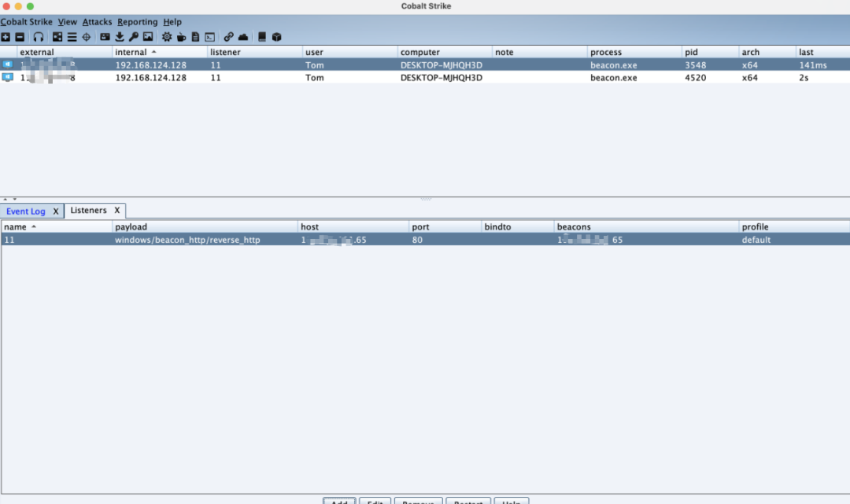Click the cube About icon in toolbar
The width and height of the screenshot is (850, 504).
pyautogui.click(x=276, y=37)
